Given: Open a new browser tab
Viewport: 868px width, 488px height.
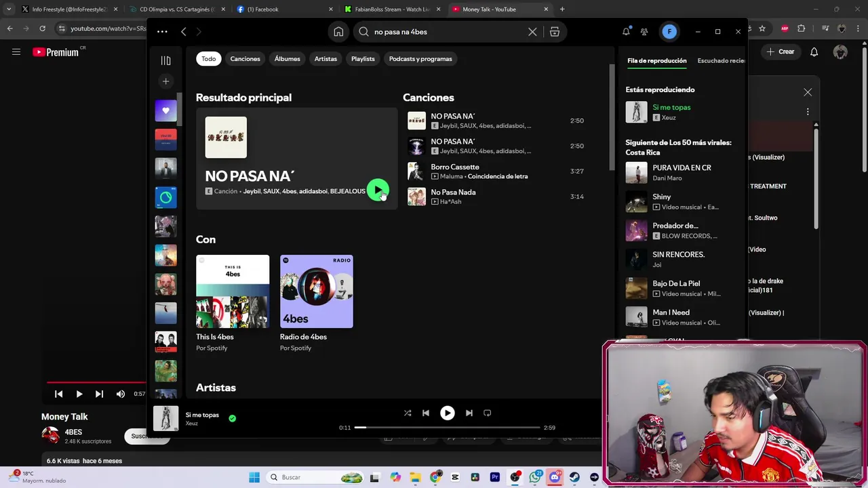Looking at the screenshot, I should 562,9.
